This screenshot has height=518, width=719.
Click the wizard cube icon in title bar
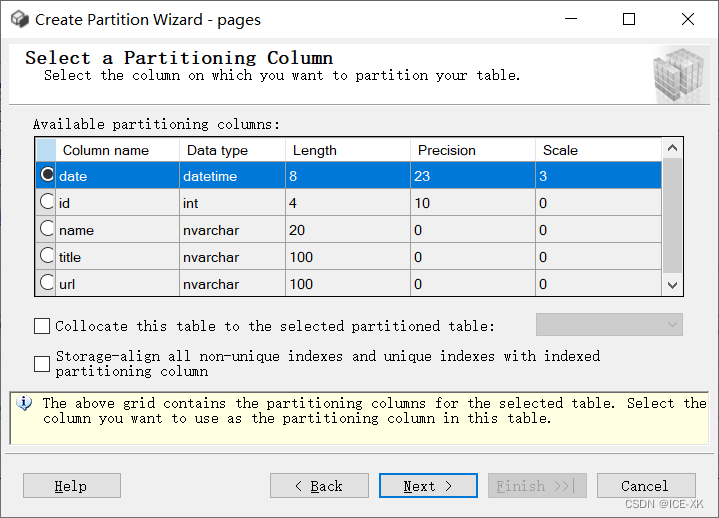pos(19,19)
